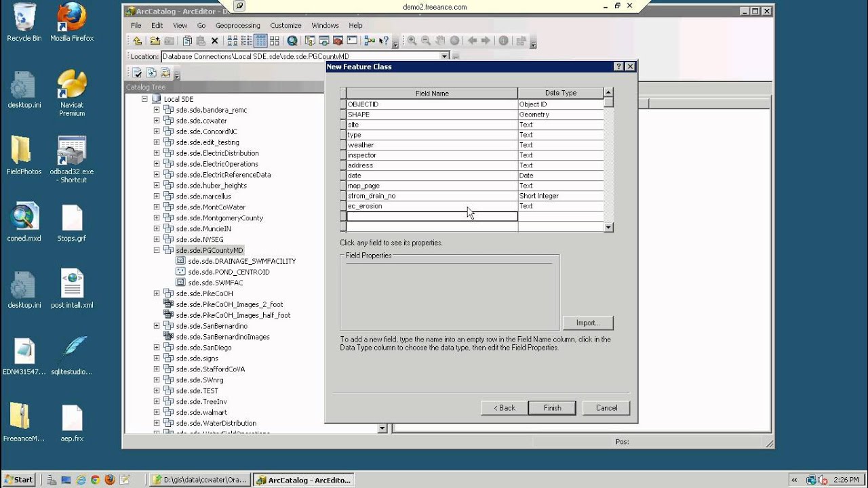Open the Geoprocessing menu
Screen dimensions: 868x488
coord(238,26)
